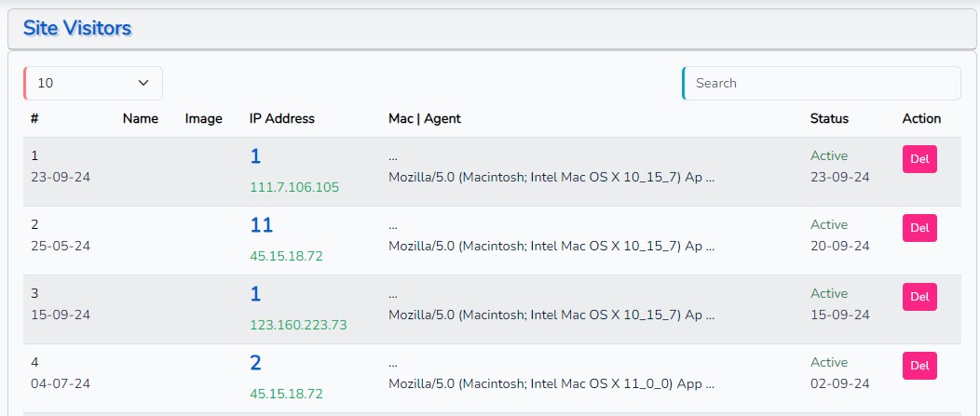980x416 pixels.
Task: Select the macOS 11_0_0 user agent text
Action: tap(551, 382)
